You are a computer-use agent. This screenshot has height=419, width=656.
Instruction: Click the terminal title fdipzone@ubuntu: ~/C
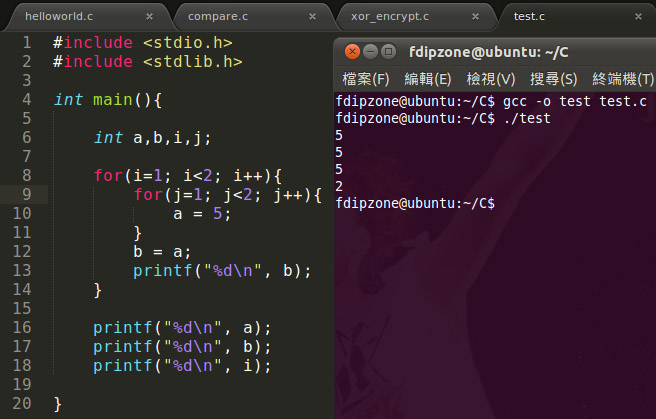488,52
